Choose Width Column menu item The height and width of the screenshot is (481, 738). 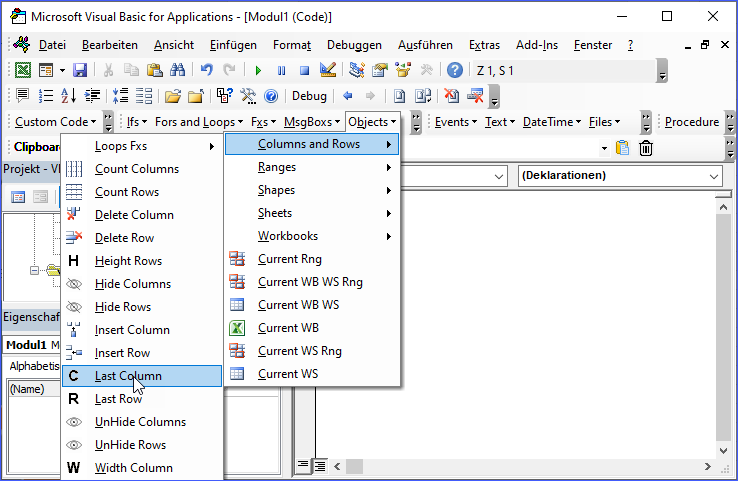142,468
